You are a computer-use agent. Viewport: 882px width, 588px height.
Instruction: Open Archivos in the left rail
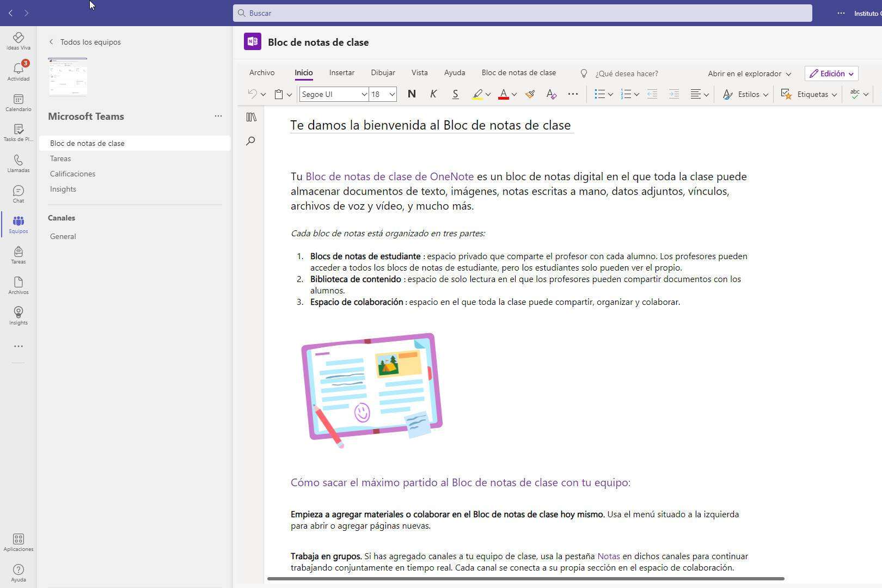tap(18, 285)
